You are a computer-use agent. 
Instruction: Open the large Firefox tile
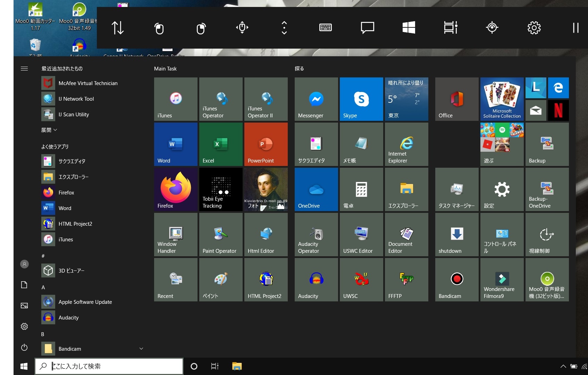coord(176,189)
